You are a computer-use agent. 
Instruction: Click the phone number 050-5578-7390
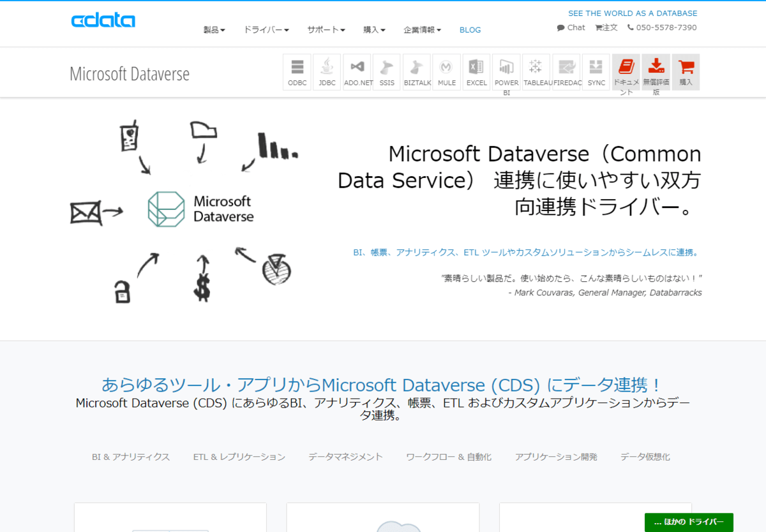662,27
